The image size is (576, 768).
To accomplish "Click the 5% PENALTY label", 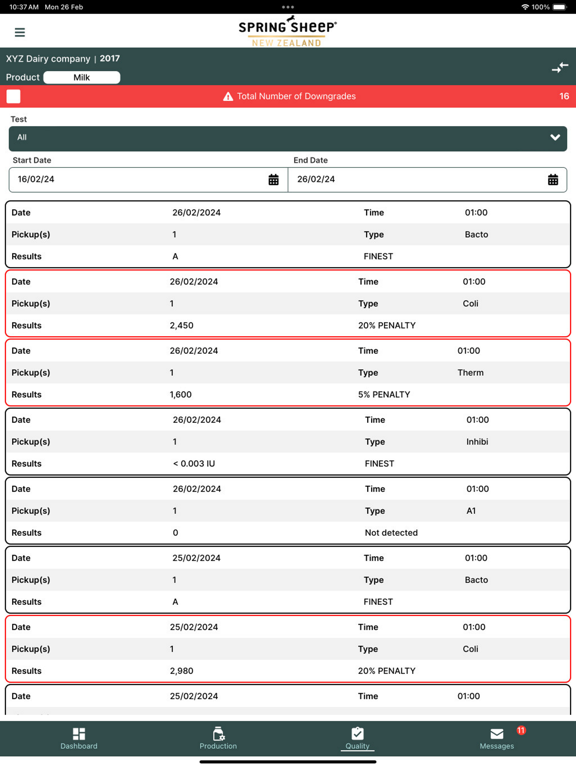I will (384, 395).
